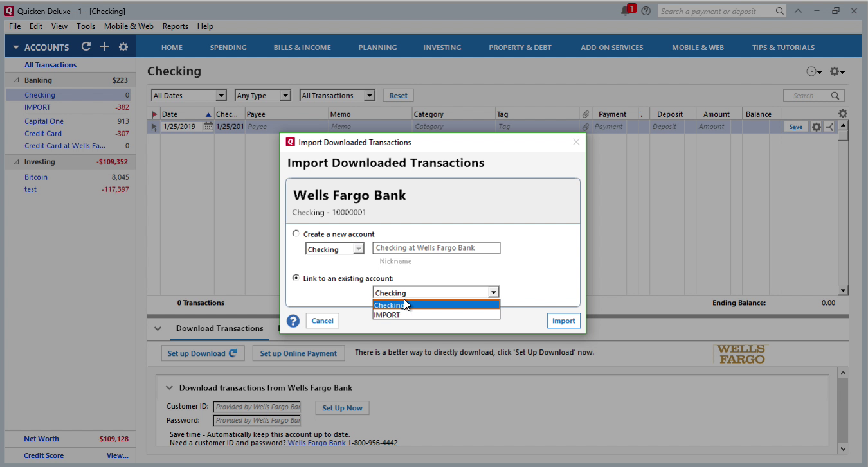Select Create a new account option
This screenshot has height=467, width=868.
[296, 234]
